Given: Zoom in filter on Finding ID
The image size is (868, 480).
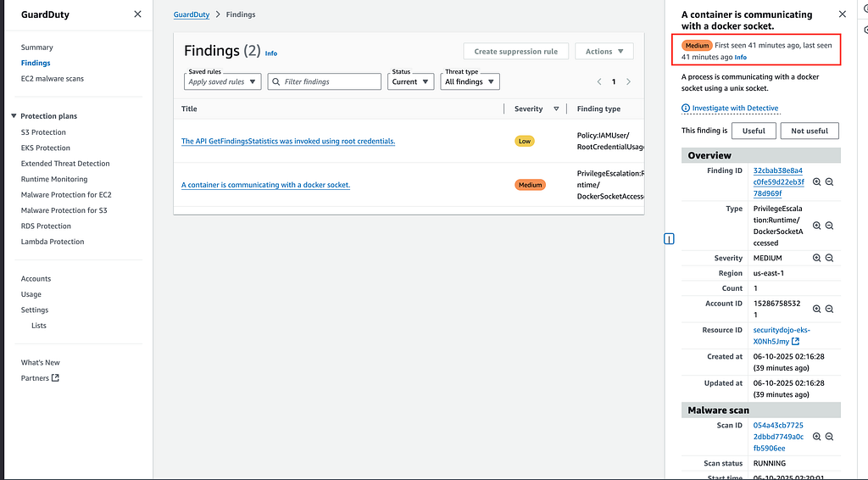Looking at the screenshot, I should (816, 182).
